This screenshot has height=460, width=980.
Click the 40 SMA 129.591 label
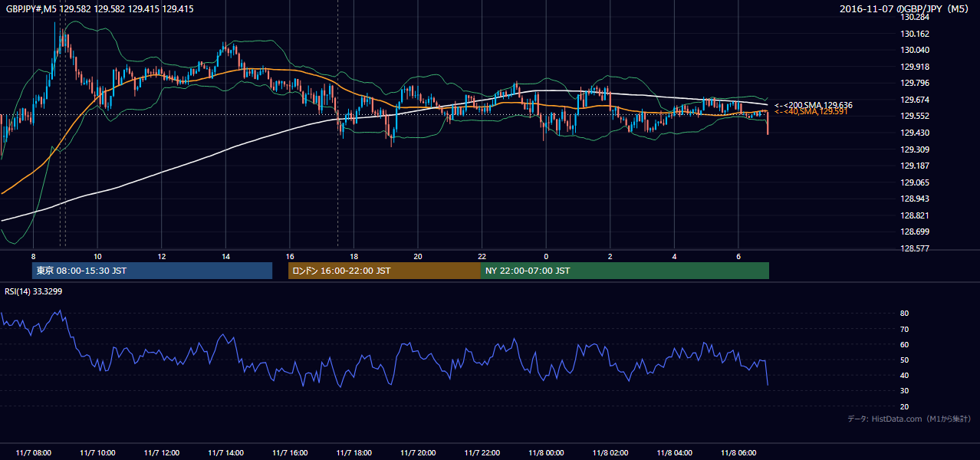pyautogui.click(x=811, y=112)
